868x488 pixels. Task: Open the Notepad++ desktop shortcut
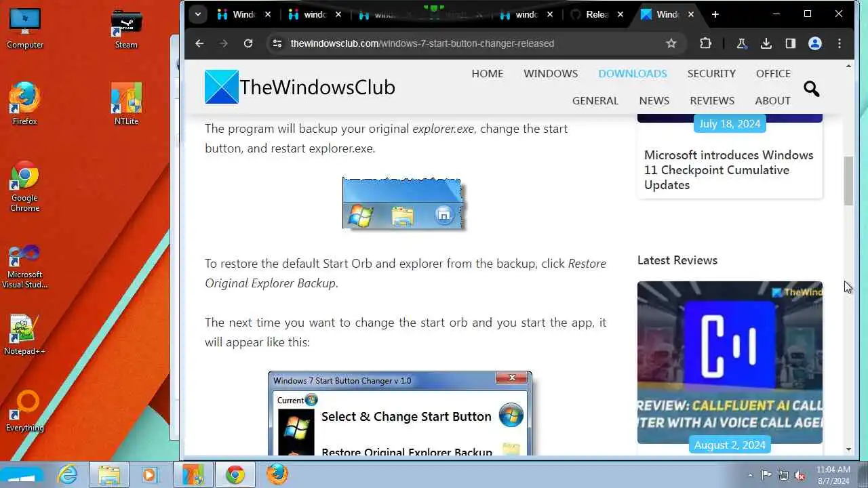tap(25, 335)
